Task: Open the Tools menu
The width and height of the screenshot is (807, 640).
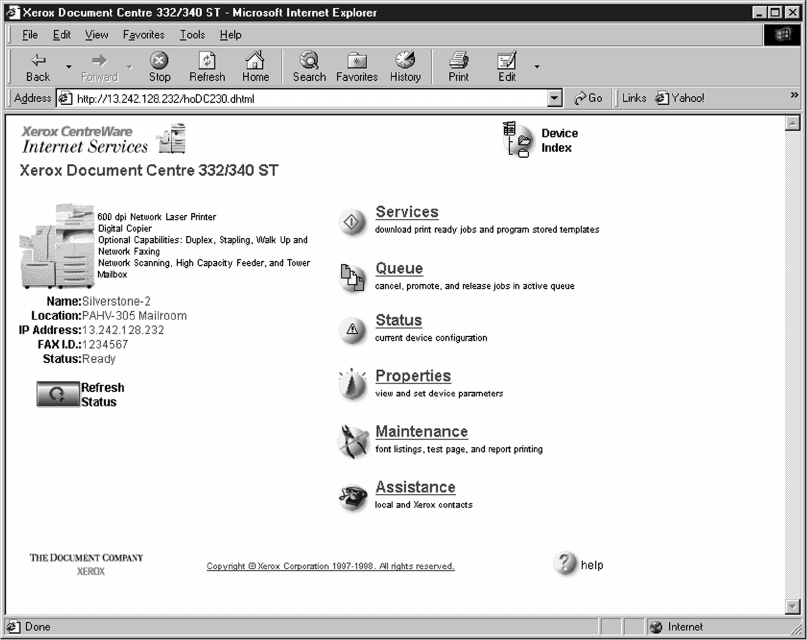Action: tap(192, 34)
